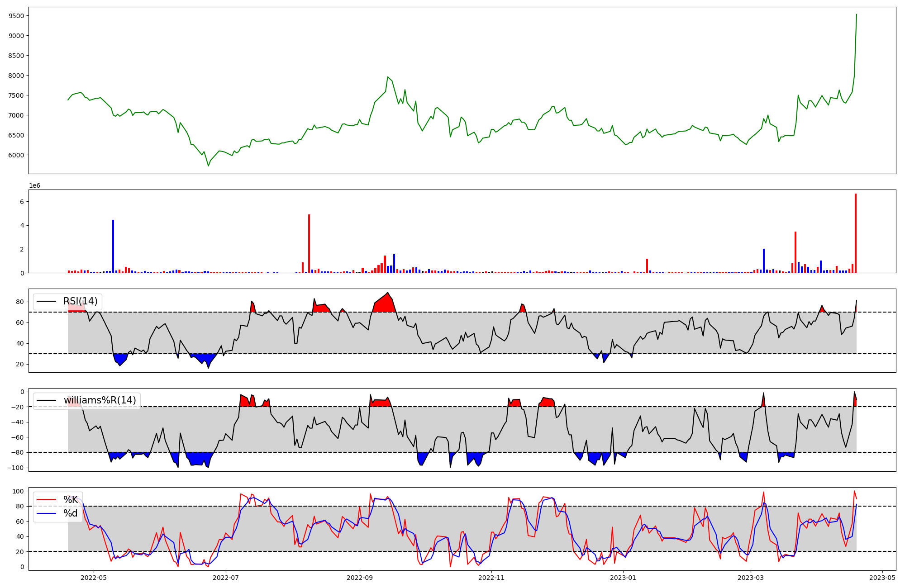Click the %K legend entry
The height and width of the screenshot is (588, 905).
pos(70,500)
